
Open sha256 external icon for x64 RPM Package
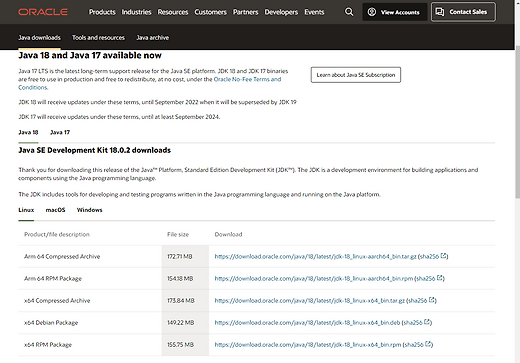click(428, 344)
